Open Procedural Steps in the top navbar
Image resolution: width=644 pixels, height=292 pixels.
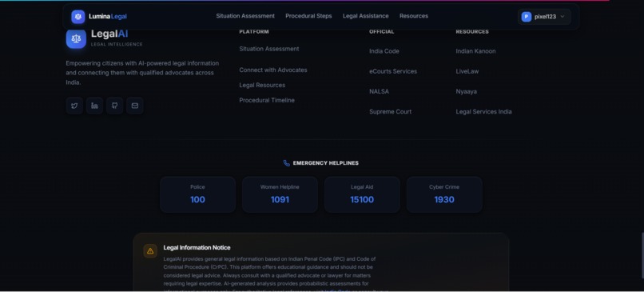pyautogui.click(x=308, y=16)
